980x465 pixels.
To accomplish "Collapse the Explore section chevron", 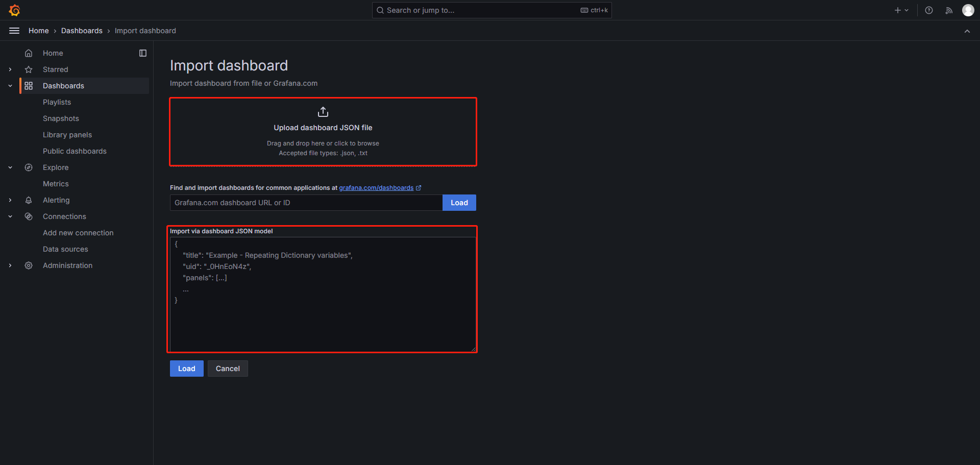I will pyautogui.click(x=10, y=167).
